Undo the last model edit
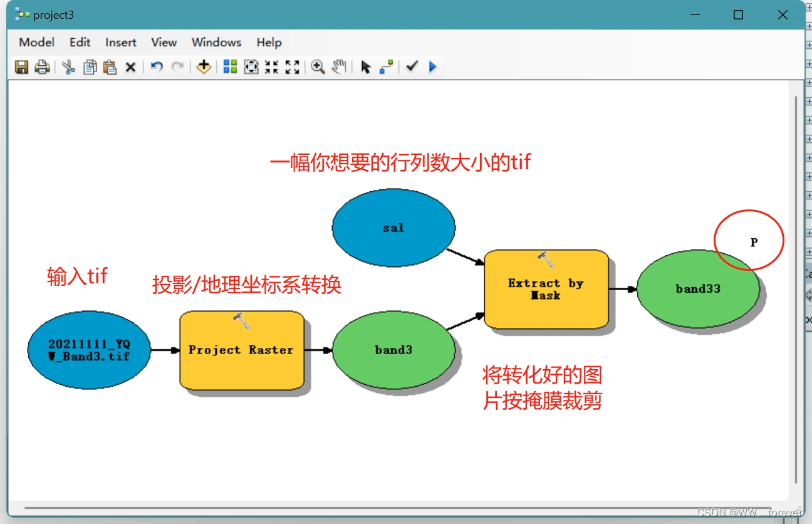The width and height of the screenshot is (812, 524). (157, 66)
